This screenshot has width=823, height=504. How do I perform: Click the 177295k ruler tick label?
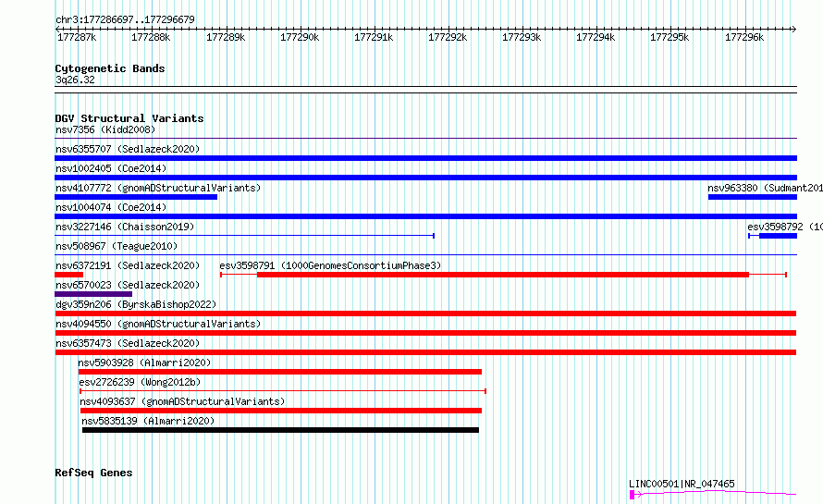669,37
